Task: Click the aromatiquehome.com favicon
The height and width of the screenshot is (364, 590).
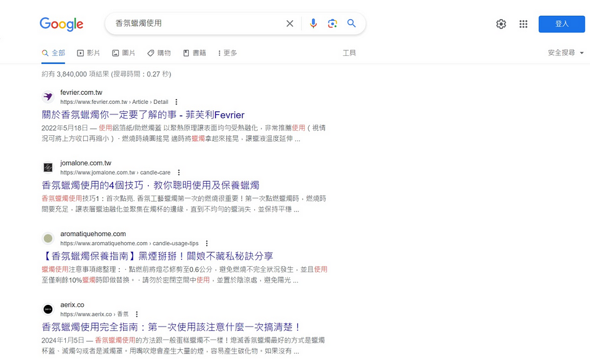Action: point(48,238)
